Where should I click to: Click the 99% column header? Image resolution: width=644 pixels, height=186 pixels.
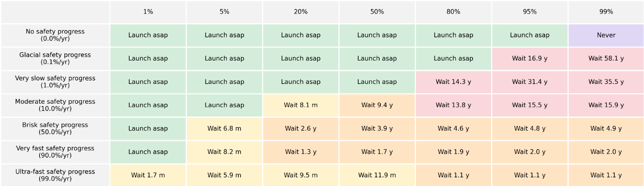606,12
